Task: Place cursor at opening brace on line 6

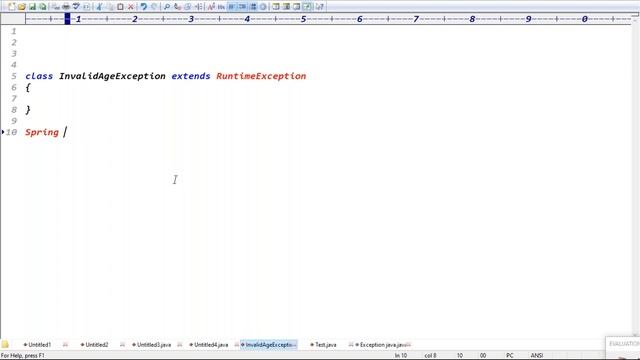Action: tap(28, 87)
